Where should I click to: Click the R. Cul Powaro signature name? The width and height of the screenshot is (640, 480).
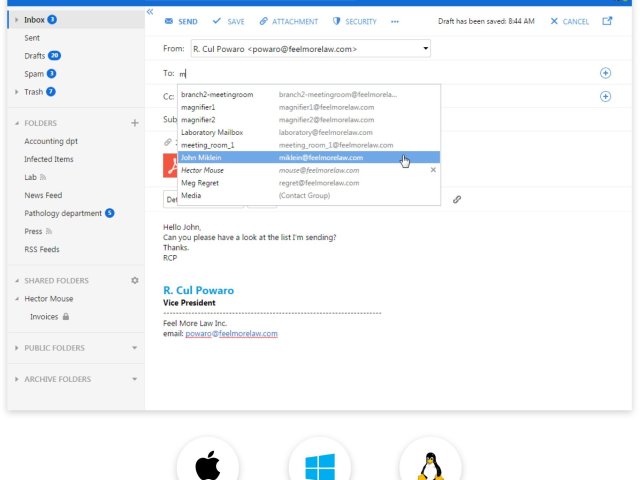click(198, 290)
